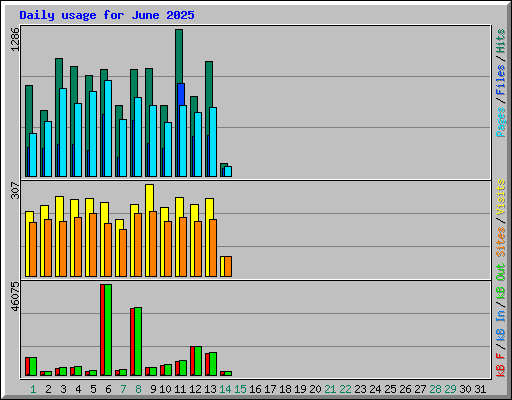Click the 'Sites' legend label
This screenshot has height=400, width=512.
click(501, 242)
